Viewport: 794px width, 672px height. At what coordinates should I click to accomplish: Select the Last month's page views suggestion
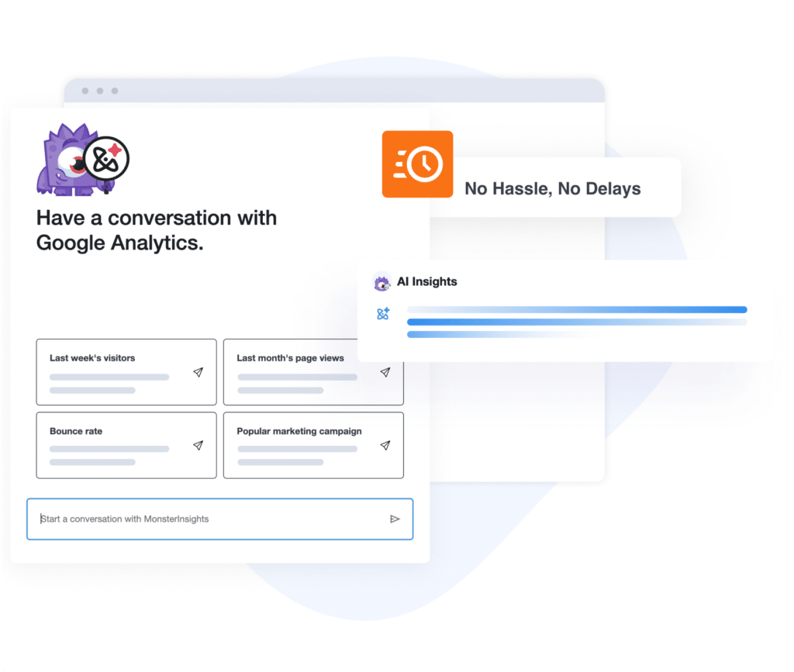point(313,372)
